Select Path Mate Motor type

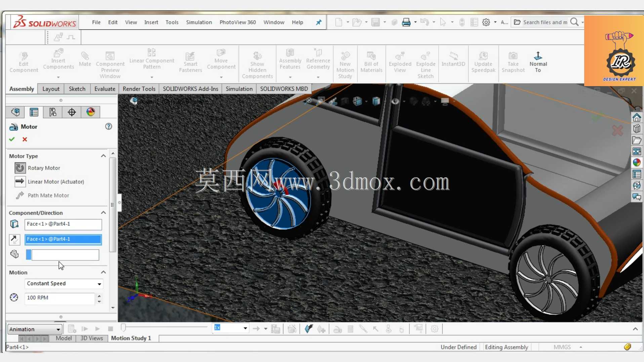point(42,195)
